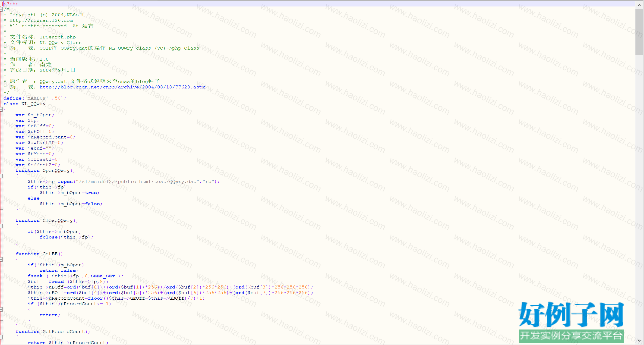Click the 'if($this->fp)' line

click(x=47, y=187)
